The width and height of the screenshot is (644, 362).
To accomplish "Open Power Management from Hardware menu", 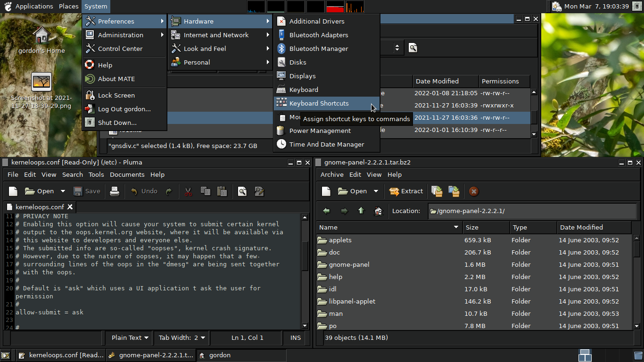I will pyautogui.click(x=326, y=131).
